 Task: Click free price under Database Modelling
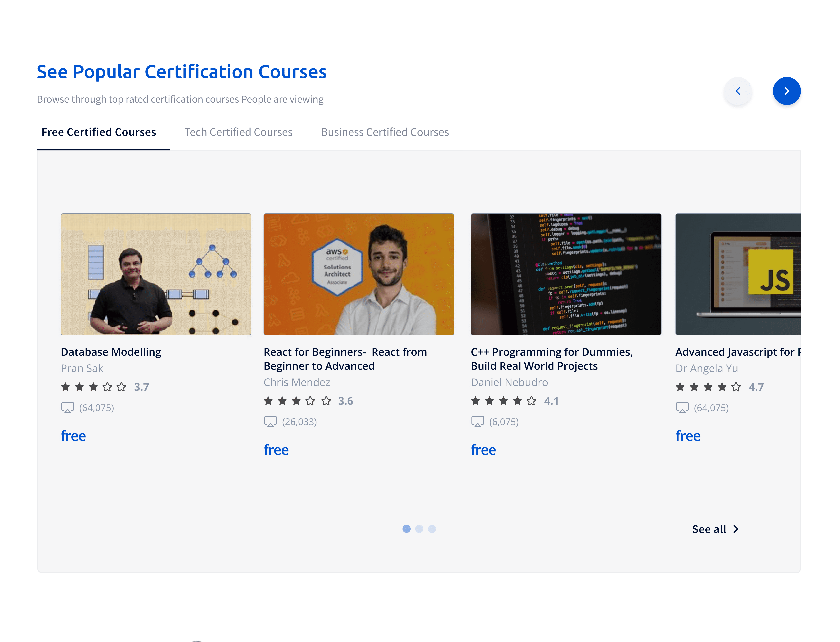(x=73, y=436)
